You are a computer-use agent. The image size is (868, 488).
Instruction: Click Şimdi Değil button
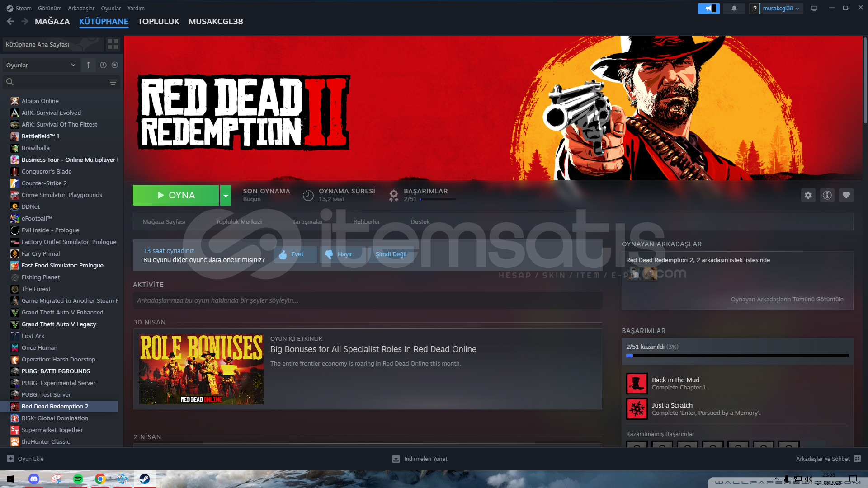click(391, 254)
